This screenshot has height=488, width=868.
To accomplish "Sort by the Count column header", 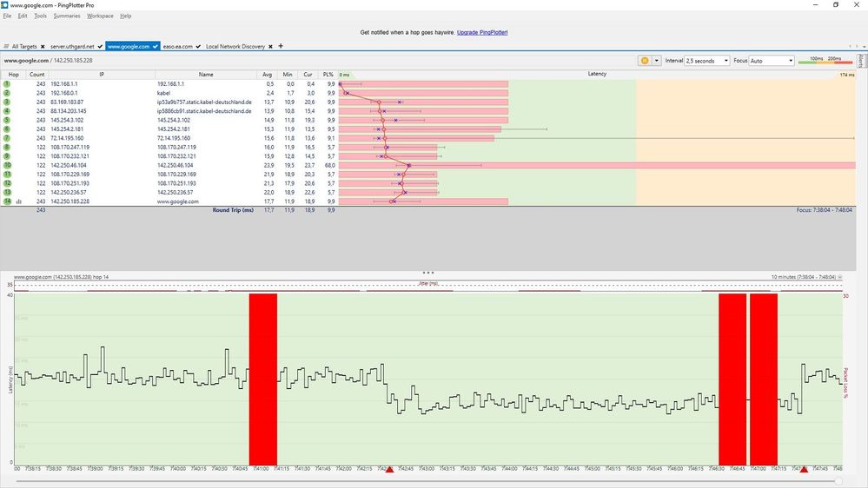I will 37,74.
